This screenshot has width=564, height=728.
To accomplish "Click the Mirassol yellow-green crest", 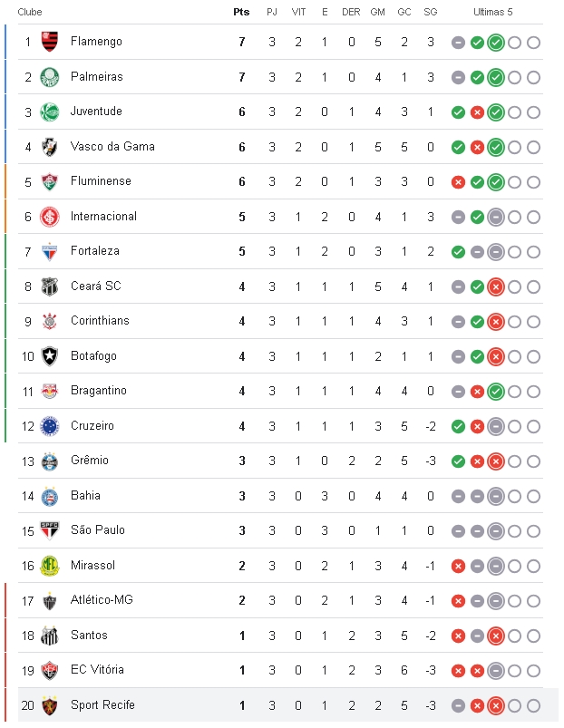I will click(50, 566).
